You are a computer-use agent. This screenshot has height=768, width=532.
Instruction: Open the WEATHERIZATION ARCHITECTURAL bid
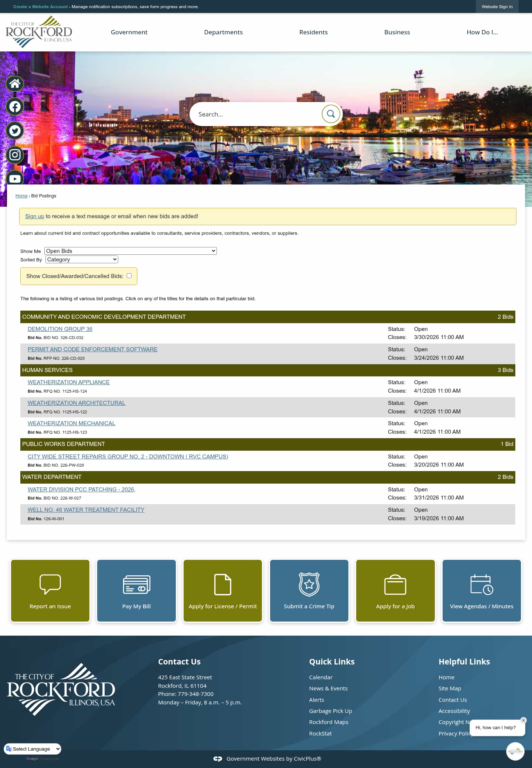click(x=76, y=403)
